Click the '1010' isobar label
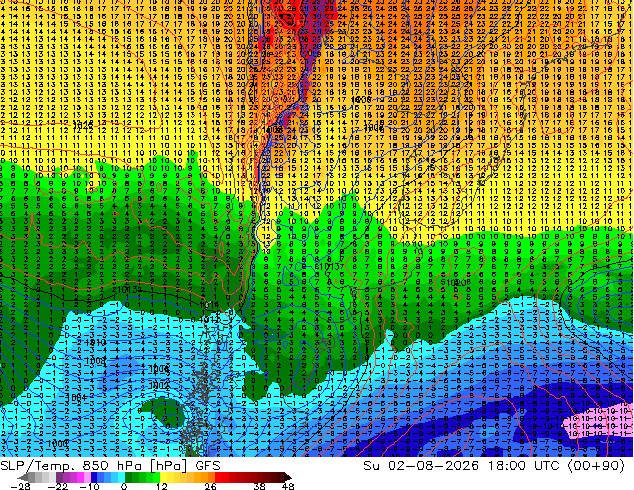This screenshot has height=490, width=634. [96, 342]
